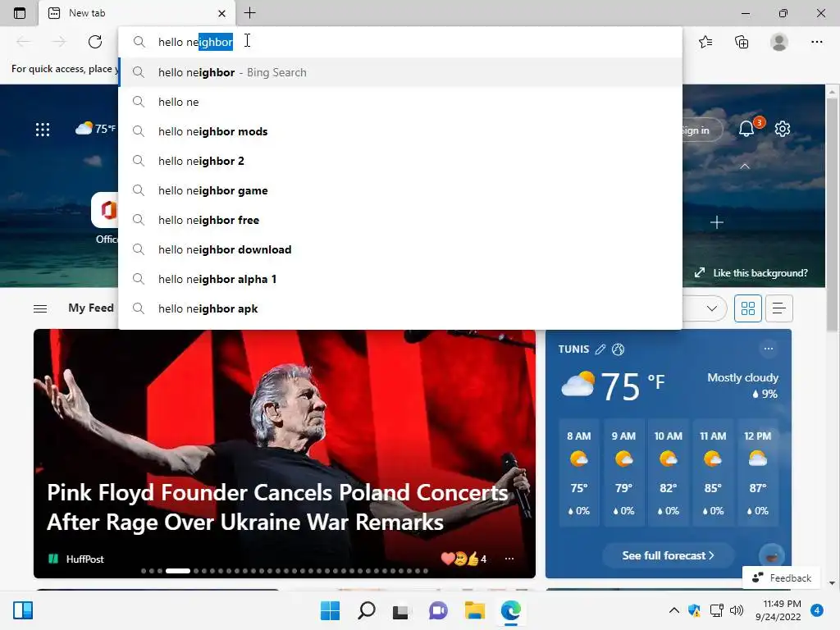The image size is (840, 630).
Task: Select the active carousel indicator
Action: click(x=178, y=571)
